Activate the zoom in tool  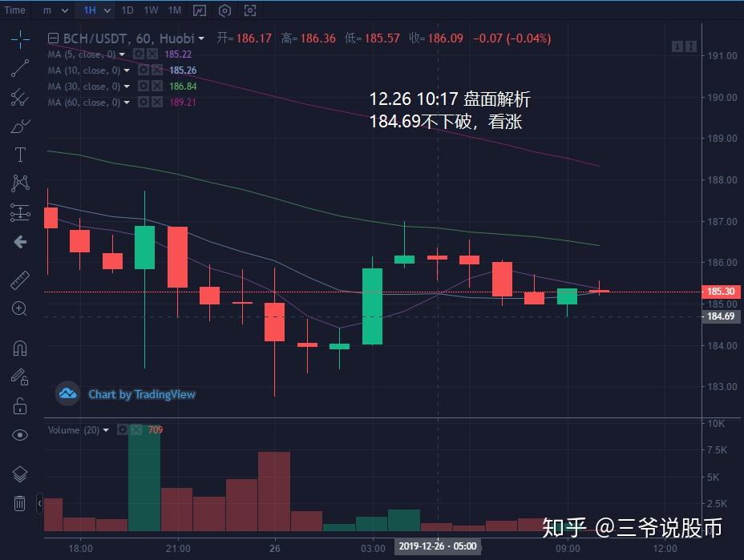pyautogui.click(x=19, y=308)
